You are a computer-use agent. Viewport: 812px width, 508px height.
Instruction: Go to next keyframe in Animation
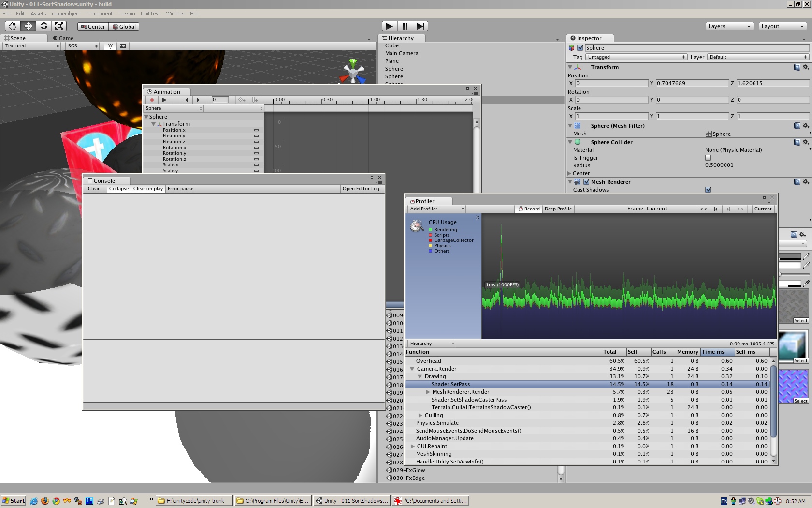198,100
